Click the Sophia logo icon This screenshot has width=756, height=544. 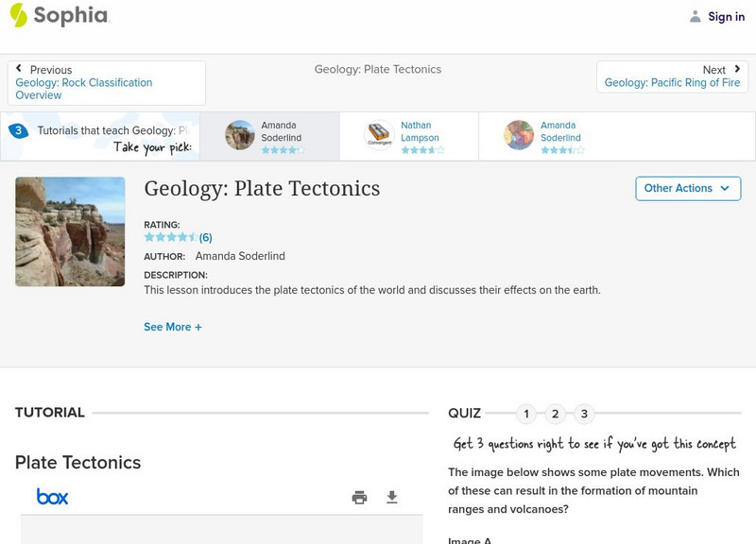click(19, 16)
